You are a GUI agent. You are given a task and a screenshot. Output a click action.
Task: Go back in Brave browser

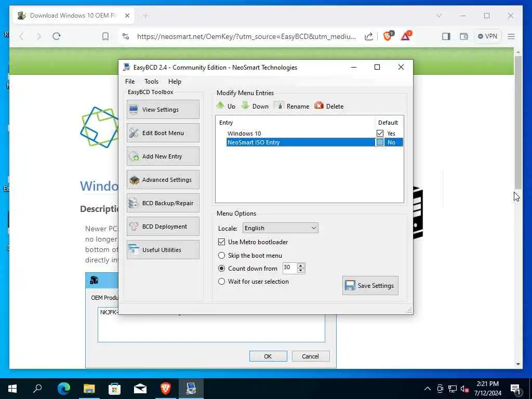tap(22, 36)
